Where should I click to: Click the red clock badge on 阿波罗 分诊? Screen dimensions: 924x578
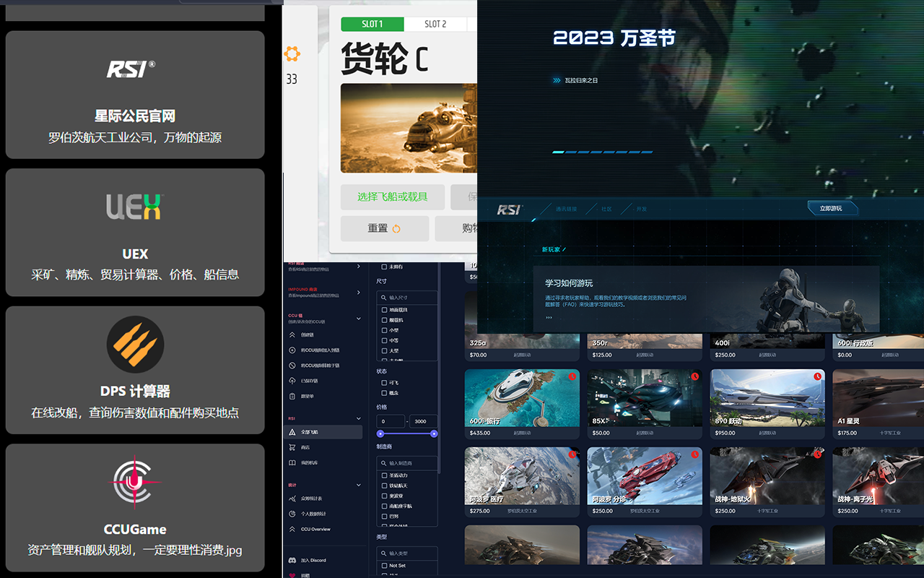click(x=695, y=454)
